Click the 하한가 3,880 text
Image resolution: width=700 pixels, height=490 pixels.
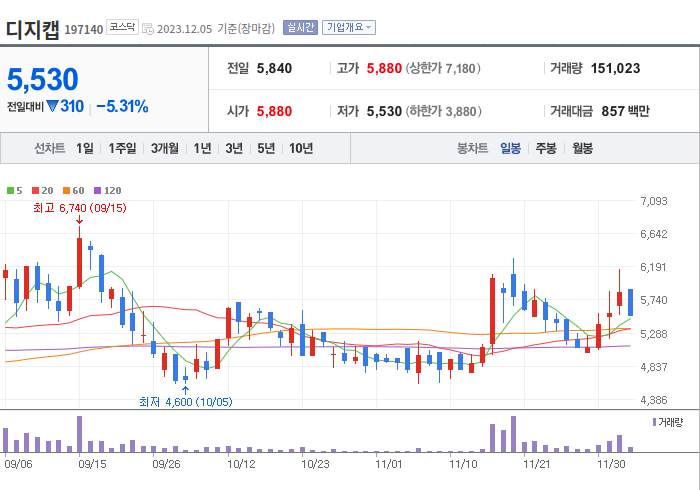(x=443, y=111)
